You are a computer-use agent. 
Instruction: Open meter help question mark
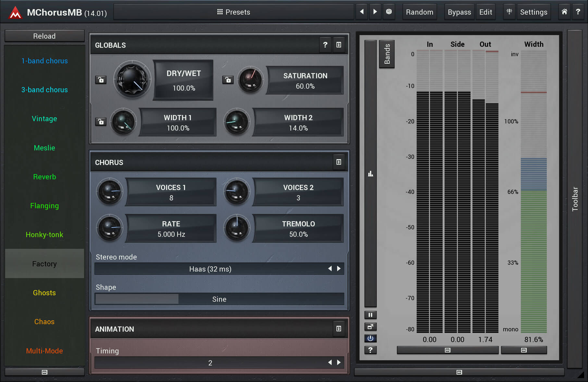pos(370,350)
